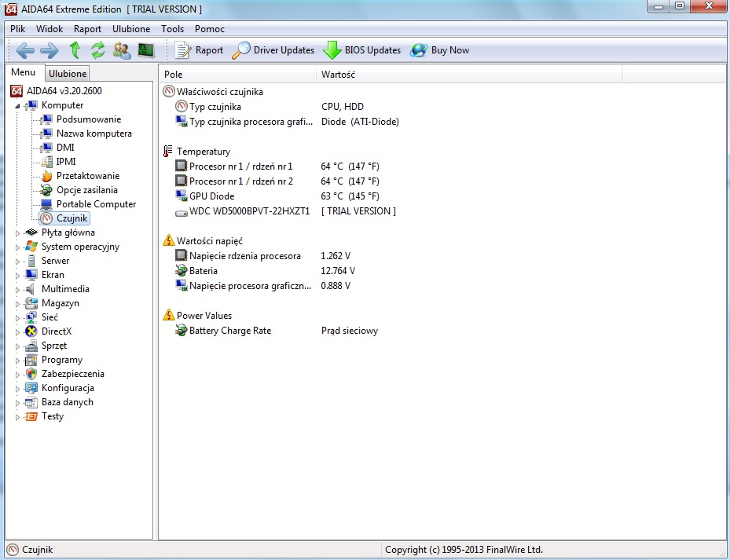730x560 pixels.
Task: Expand the Płyta główna node
Action: pos(17,233)
